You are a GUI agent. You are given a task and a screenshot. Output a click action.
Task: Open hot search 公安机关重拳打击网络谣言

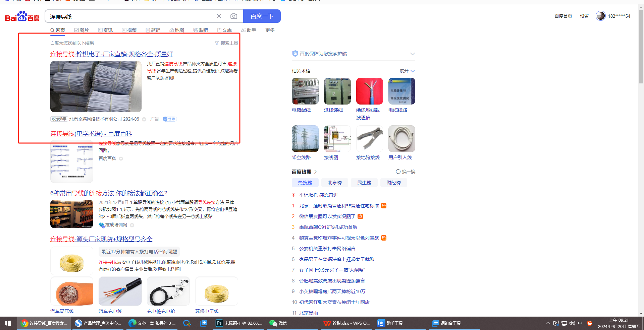[x=327, y=249]
